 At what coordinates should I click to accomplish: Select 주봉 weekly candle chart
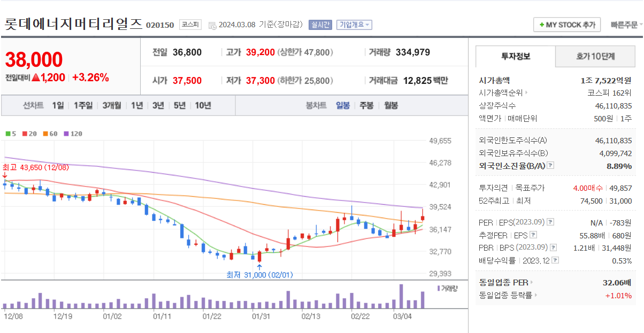pyautogui.click(x=366, y=105)
